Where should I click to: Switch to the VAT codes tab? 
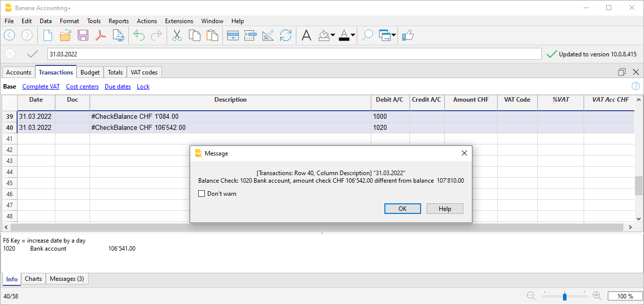144,72
